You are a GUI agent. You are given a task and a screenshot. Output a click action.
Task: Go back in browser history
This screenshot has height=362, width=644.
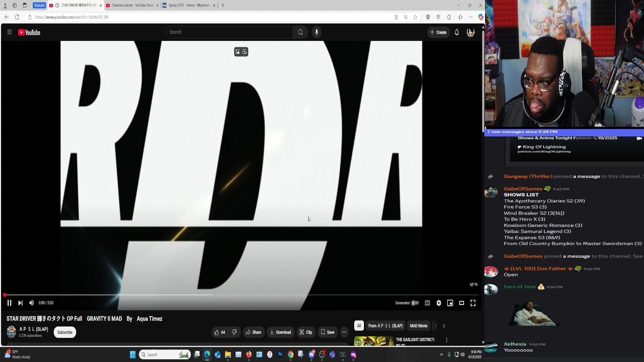(x=7, y=17)
